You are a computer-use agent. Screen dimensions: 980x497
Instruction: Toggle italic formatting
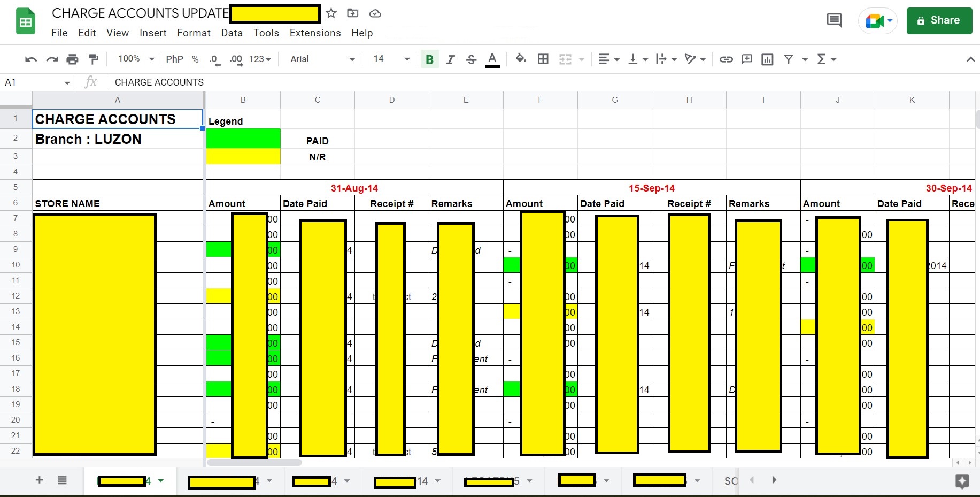click(450, 59)
